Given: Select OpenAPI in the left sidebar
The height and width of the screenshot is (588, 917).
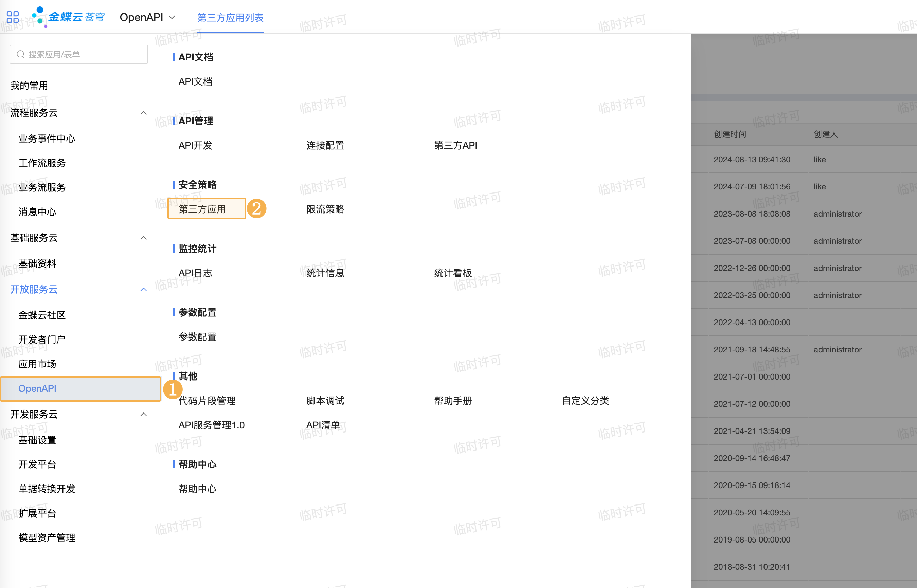Looking at the screenshot, I should click(37, 388).
